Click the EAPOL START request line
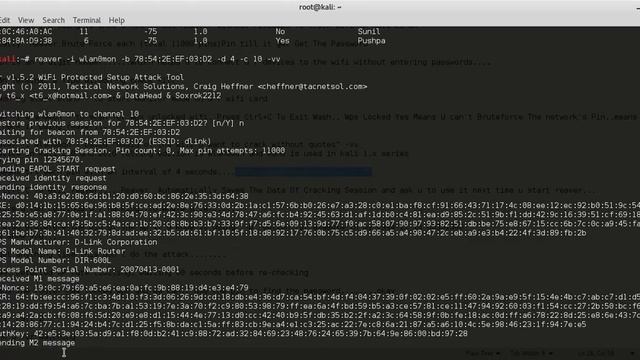Viewport: 640px width, 360px height. click(58, 169)
